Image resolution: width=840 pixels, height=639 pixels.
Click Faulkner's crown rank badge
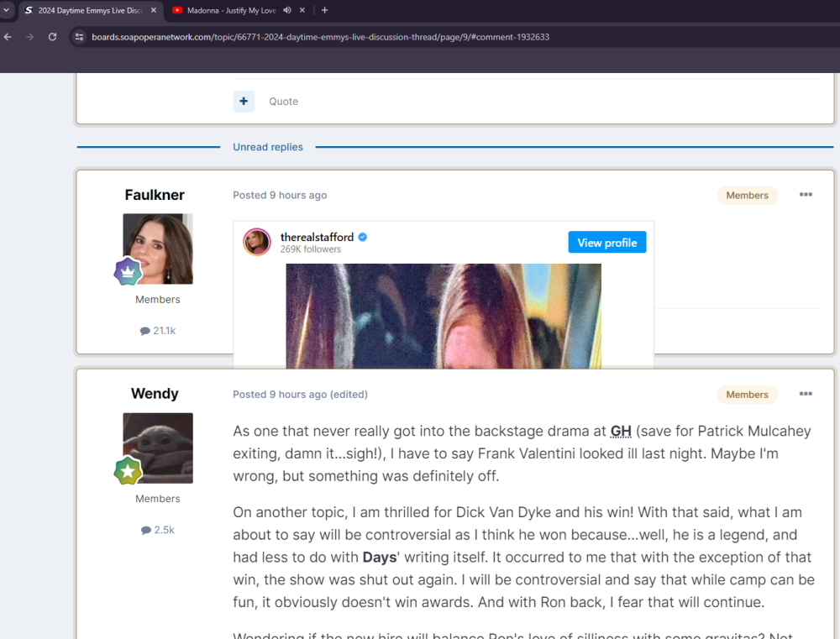[128, 272]
